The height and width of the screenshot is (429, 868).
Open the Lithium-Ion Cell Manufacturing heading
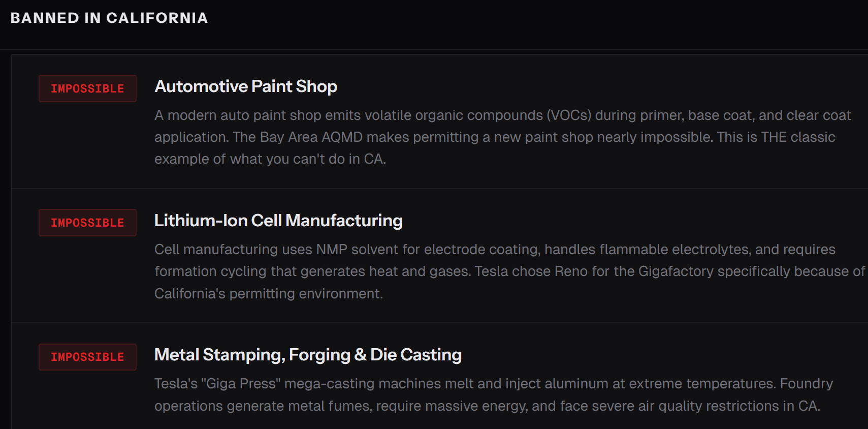click(x=278, y=221)
